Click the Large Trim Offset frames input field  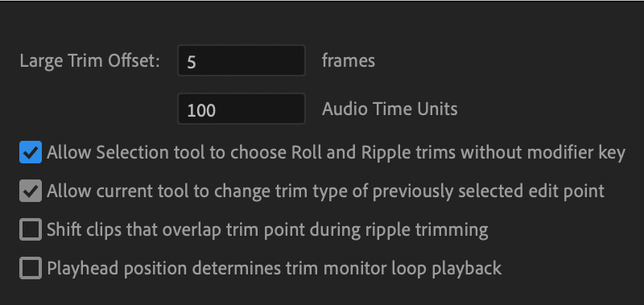point(242,60)
